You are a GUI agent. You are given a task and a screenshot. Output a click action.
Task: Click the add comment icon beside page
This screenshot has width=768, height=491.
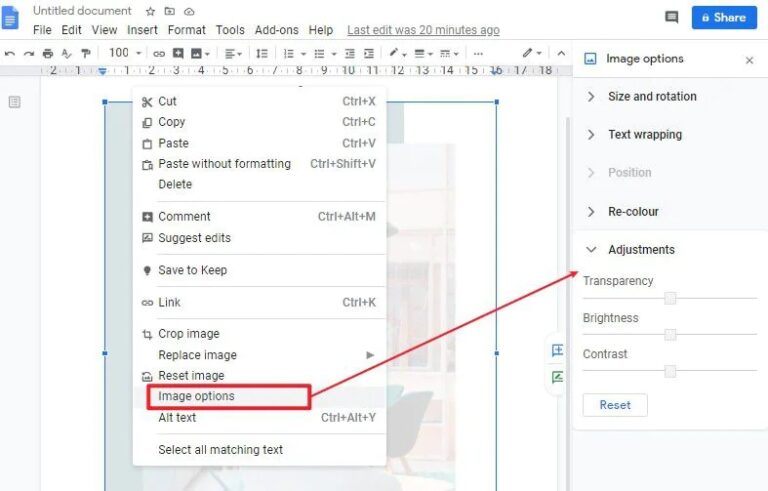[557, 350]
